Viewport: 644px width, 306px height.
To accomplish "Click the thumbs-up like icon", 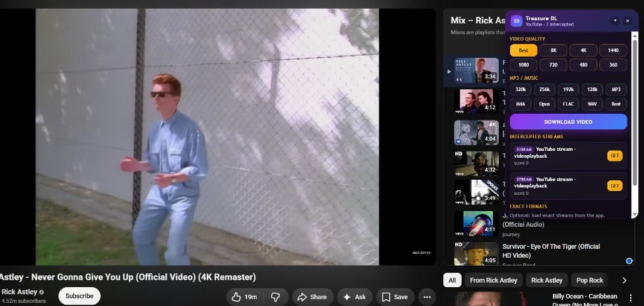I will coord(236,297).
